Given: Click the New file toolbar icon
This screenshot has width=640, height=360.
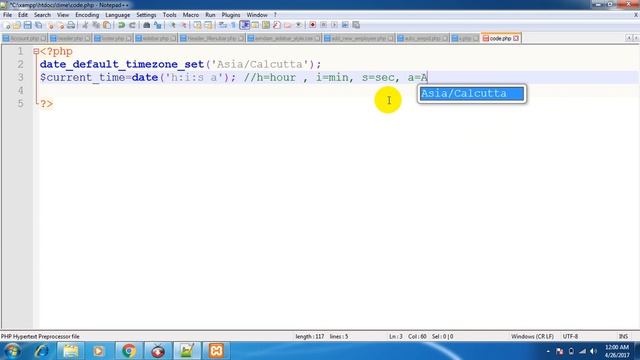Looking at the screenshot, I should point(7,25).
